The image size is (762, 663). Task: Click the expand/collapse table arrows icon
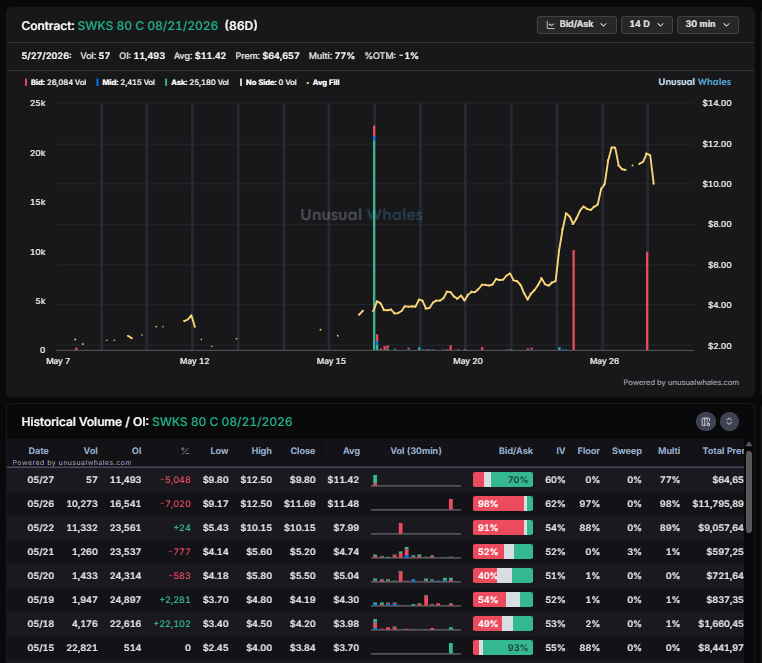(x=729, y=421)
